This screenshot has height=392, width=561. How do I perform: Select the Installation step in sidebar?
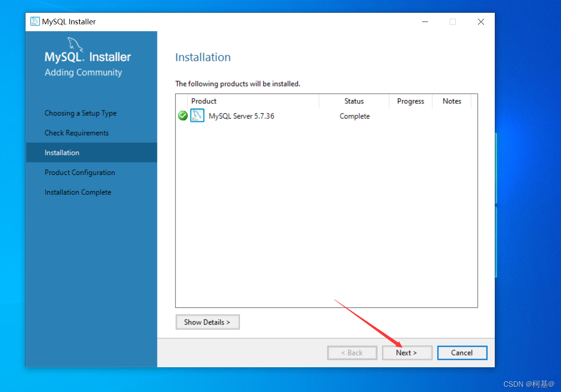[91, 152]
